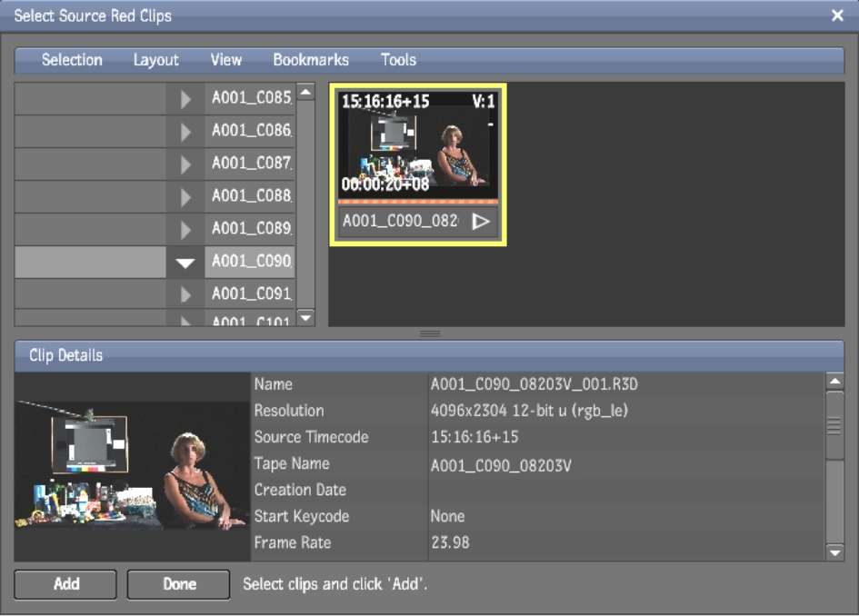Open the Layout menu
The width and height of the screenshot is (859, 616).
155,60
